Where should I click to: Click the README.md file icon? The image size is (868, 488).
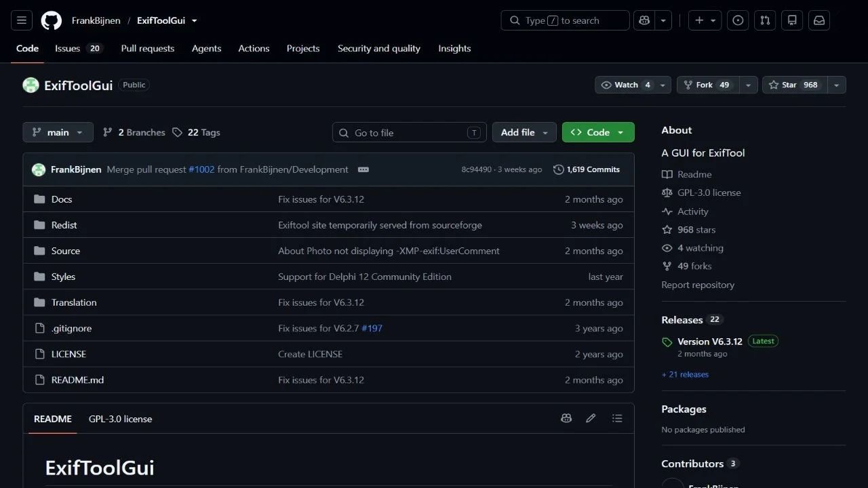coord(39,380)
